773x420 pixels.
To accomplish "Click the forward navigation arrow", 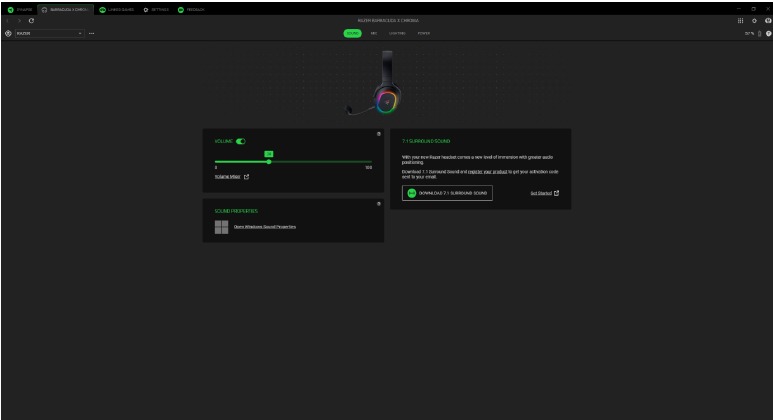I will (x=19, y=21).
